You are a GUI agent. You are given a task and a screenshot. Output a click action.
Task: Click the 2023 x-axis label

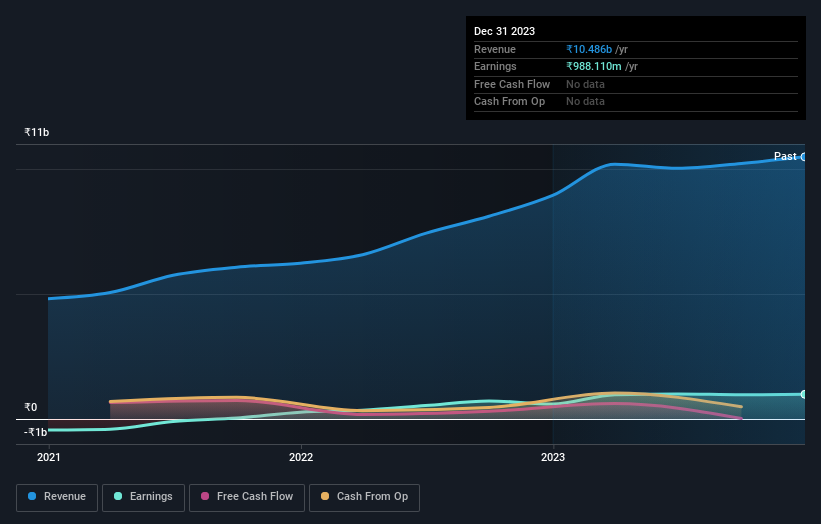553,457
